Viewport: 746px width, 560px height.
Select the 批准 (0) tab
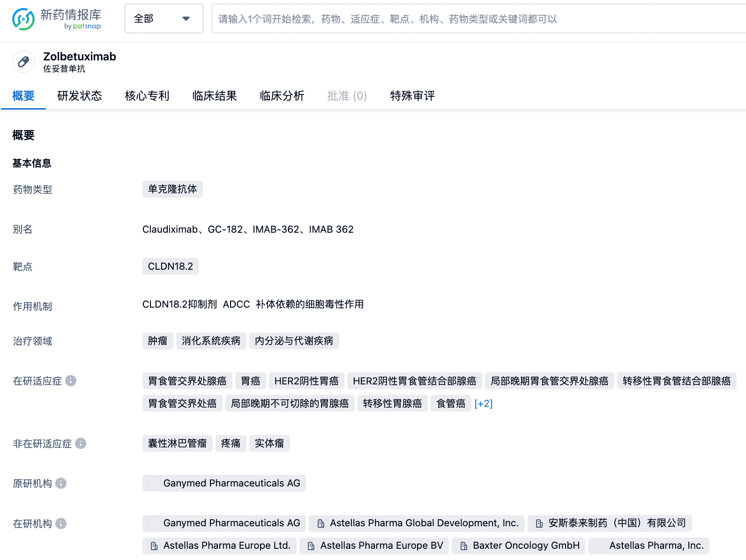click(347, 96)
